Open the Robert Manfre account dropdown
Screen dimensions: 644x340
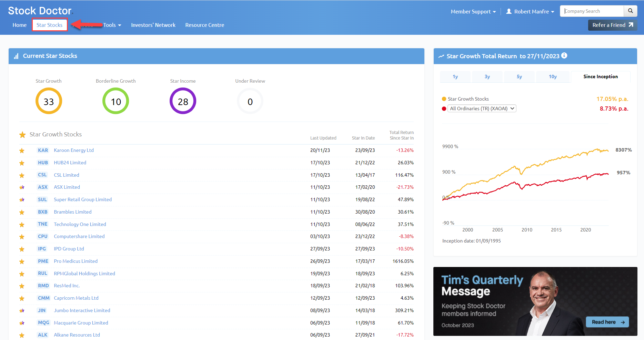coord(530,11)
